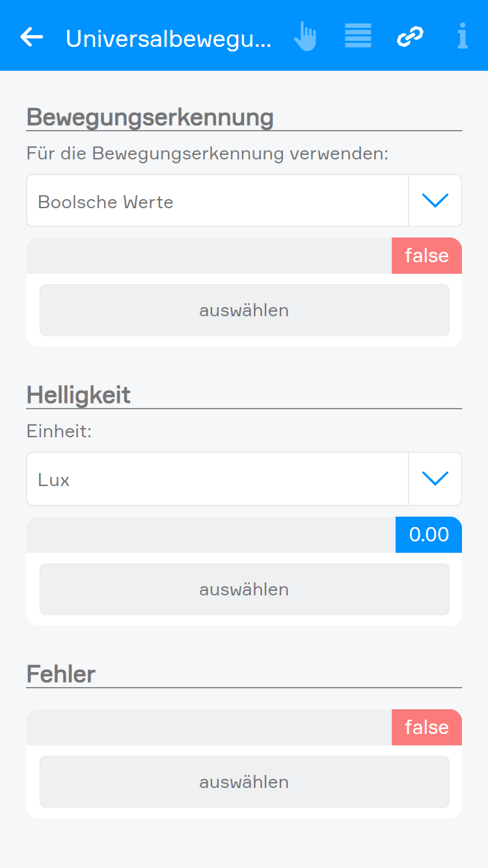Image resolution: width=488 pixels, height=868 pixels.
Task: Open the 'Lux' unit dropdown field
Action: 217,480
